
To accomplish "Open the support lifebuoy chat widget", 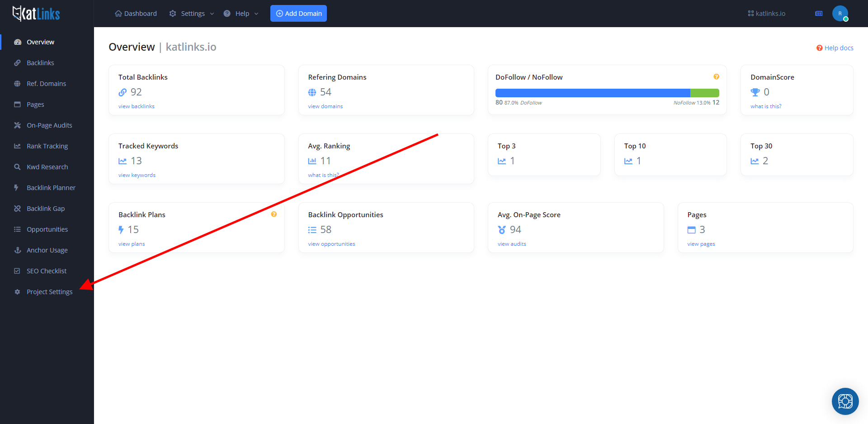I will coord(845,401).
